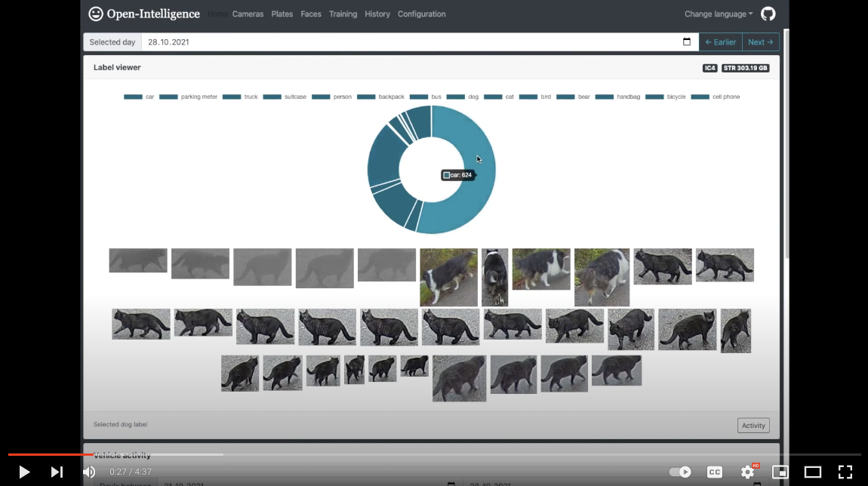
Task: Open video quality settings gear
Action: pos(747,472)
